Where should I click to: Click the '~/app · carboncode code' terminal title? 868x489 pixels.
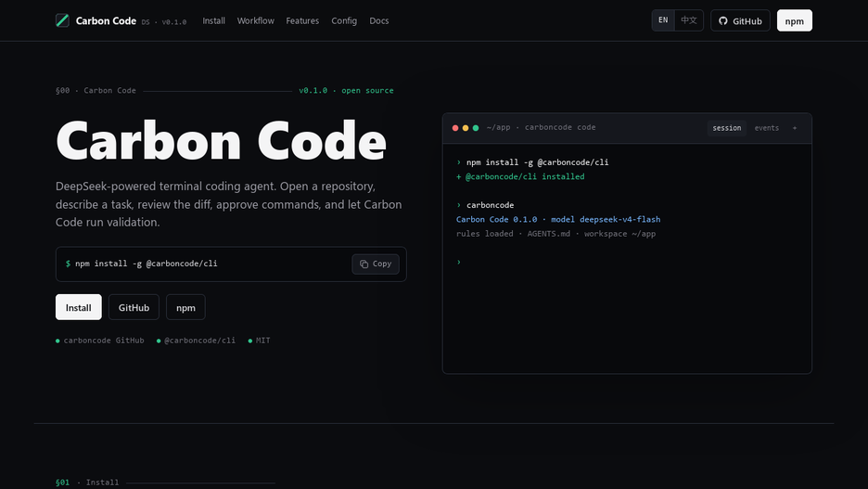coord(542,127)
